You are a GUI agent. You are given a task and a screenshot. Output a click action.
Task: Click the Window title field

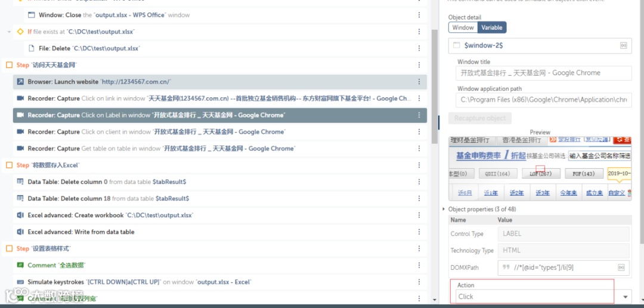point(544,73)
